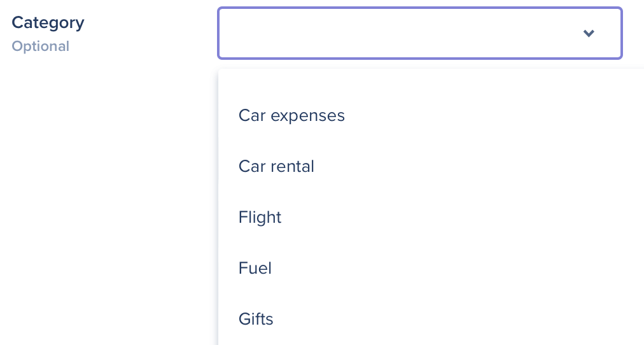This screenshot has height=345, width=644.
Task: Set category to Car expenses
Action: pyautogui.click(x=291, y=115)
